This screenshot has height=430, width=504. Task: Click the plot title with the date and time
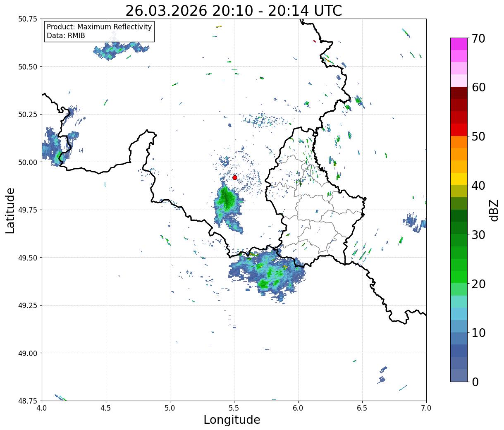(x=234, y=10)
